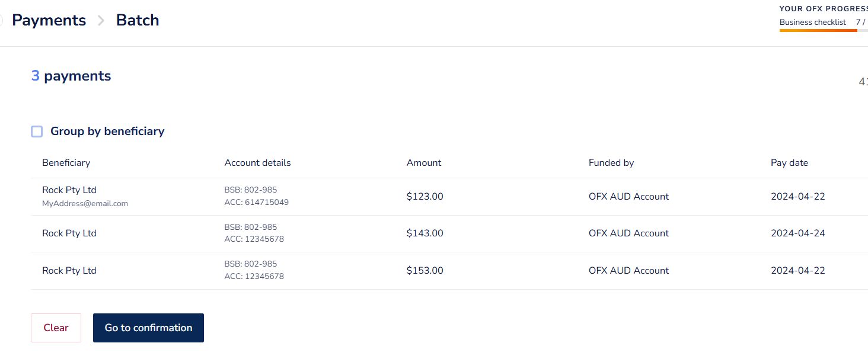Select the Batch breadcrumb item
868x359 pixels.
[137, 20]
